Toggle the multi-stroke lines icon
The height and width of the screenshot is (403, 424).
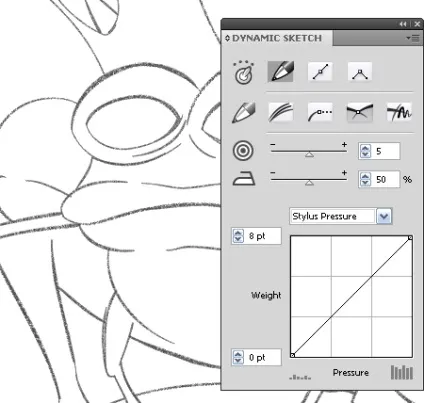click(281, 112)
